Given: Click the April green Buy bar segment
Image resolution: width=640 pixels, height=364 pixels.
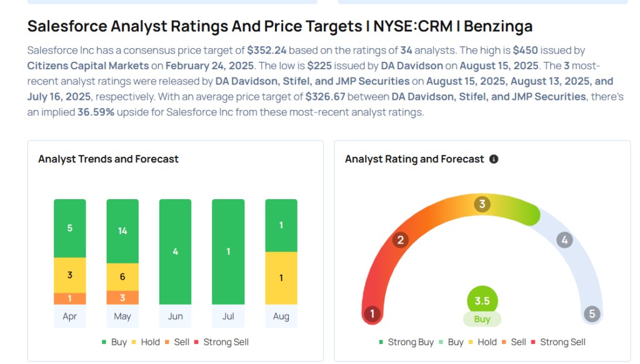Looking at the screenshot, I should tap(70, 229).
